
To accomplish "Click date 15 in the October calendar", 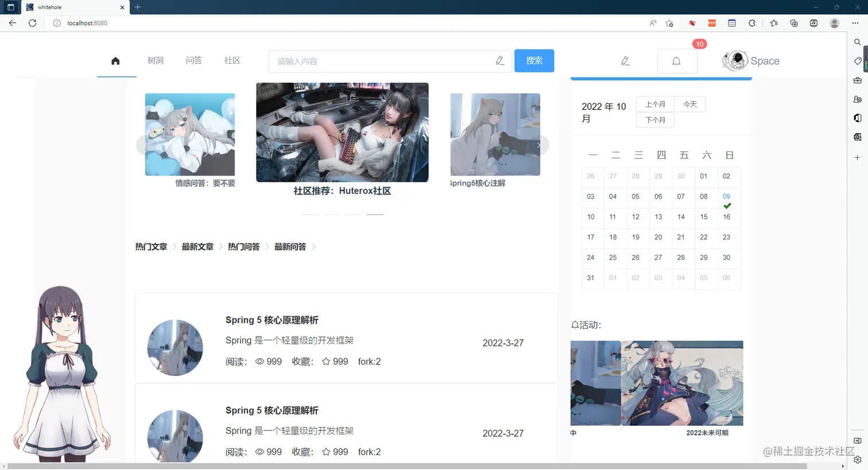I will click(x=704, y=217).
